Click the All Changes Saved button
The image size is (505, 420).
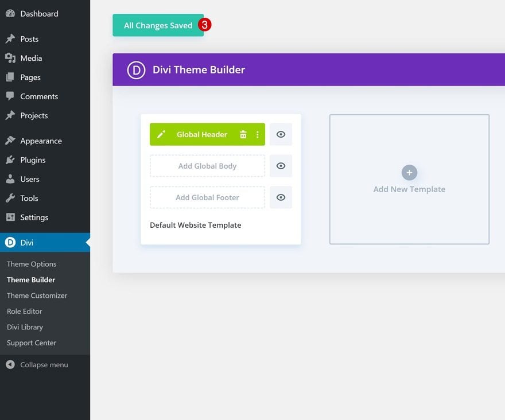158,25
